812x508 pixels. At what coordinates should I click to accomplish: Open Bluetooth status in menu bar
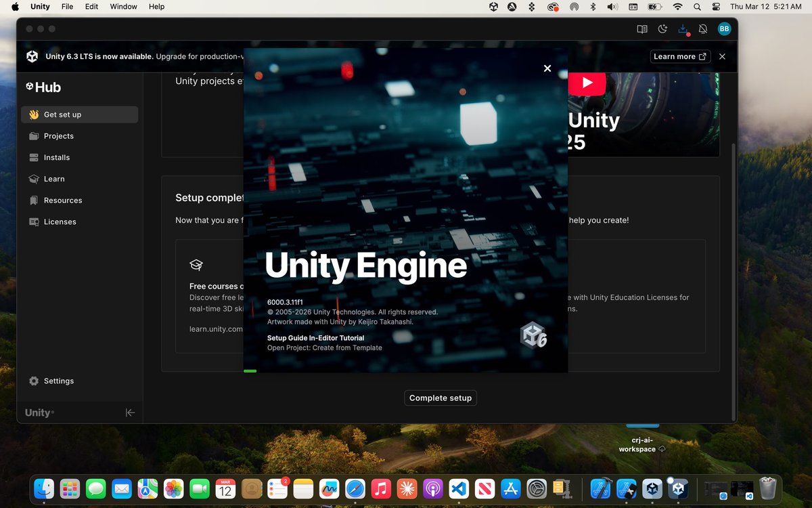(593, 7)
